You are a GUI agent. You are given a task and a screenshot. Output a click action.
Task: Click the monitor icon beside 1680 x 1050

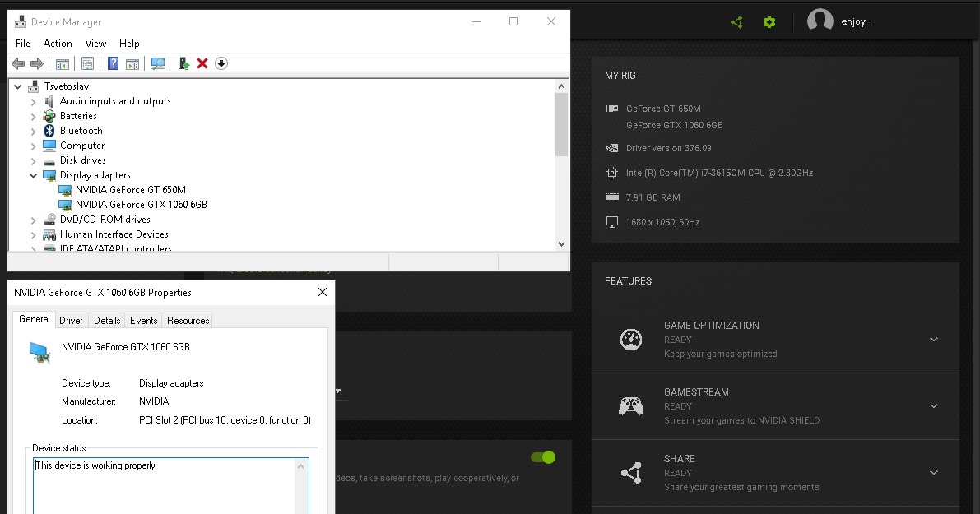point(612,222)
